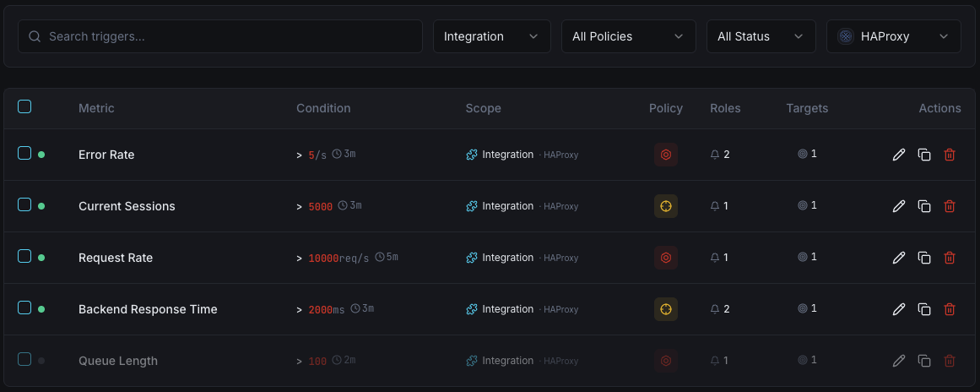Edit the Queue Length trigger
Screen dimensions: 980x392
click(899, 360)
